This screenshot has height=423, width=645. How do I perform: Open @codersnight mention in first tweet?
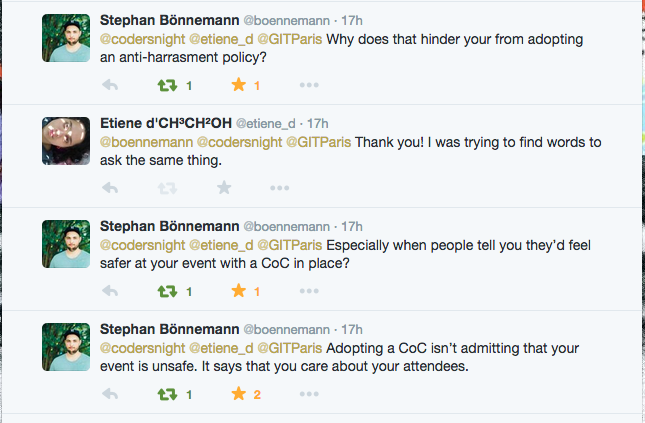(x=142, y=39)
